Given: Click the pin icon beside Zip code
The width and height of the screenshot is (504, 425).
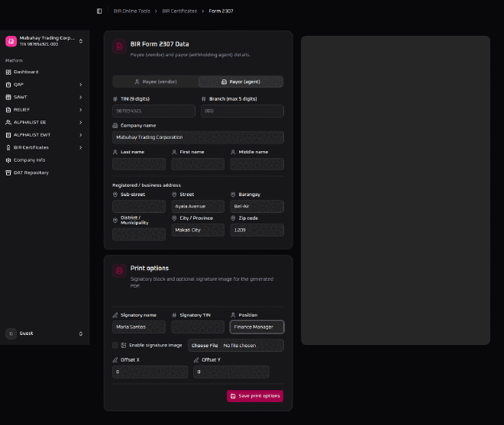Looking at the screenshot, I should (x=233, y=218).
